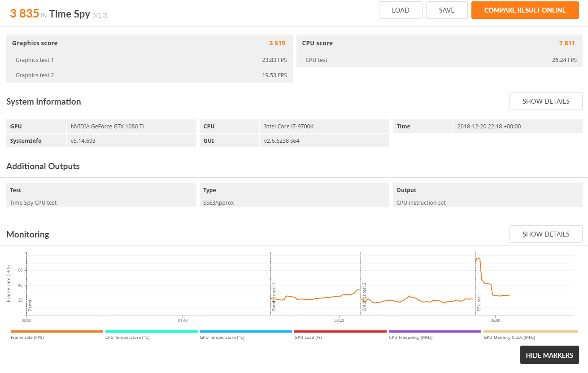Select the CPU test chart marker

[479, 303]
